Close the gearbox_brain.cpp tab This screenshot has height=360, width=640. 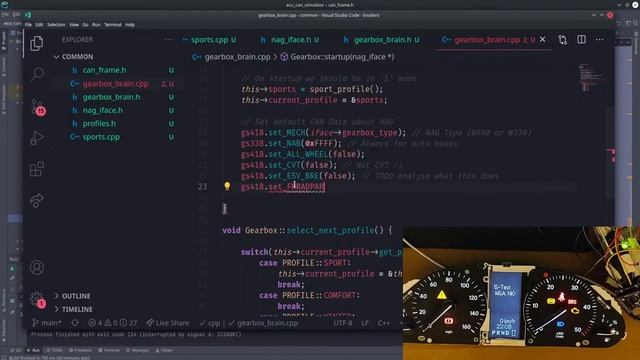pos(542,40)
